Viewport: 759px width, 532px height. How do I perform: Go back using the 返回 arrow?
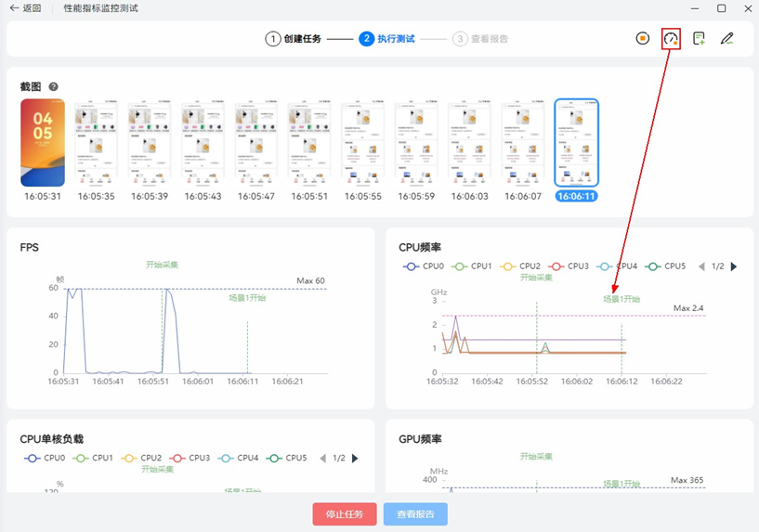click(x=25, y=8)
